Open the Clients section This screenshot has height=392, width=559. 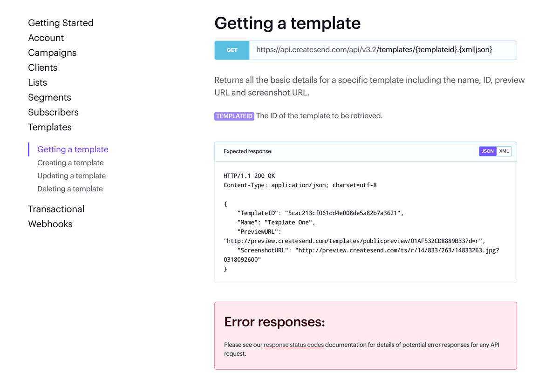(x=43, y=68)
